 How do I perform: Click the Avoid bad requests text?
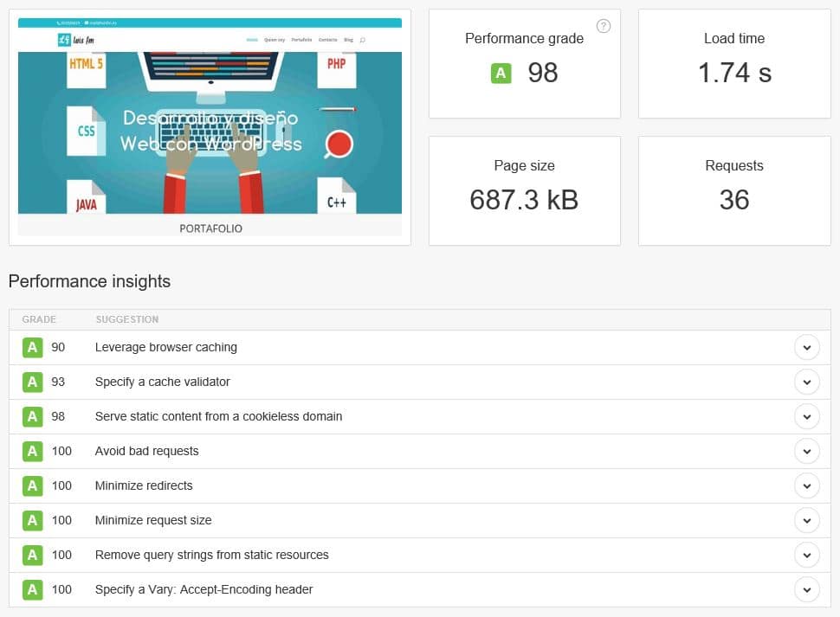(147, 451)
